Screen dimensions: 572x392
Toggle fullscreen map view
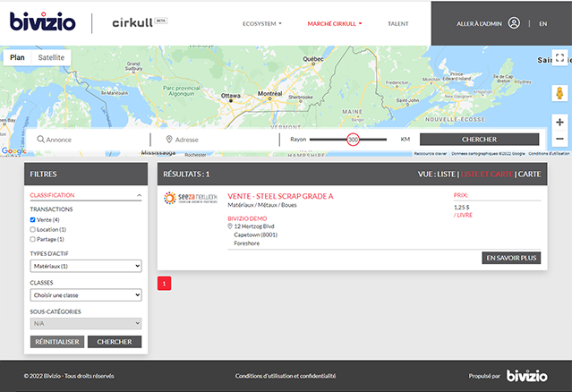pos(559,57)
